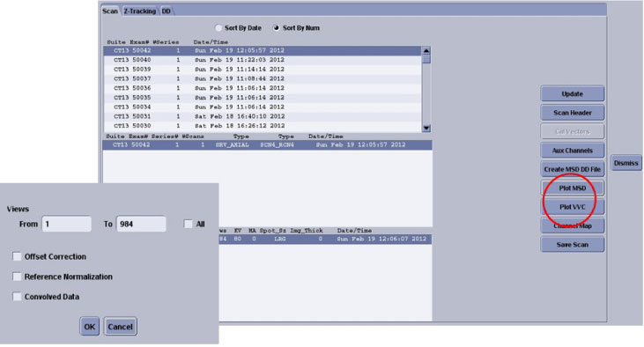This screenshot has width=644, height=347.
Task: Click the scrollbar up arrow in exam list
Action: click(426, 50)
